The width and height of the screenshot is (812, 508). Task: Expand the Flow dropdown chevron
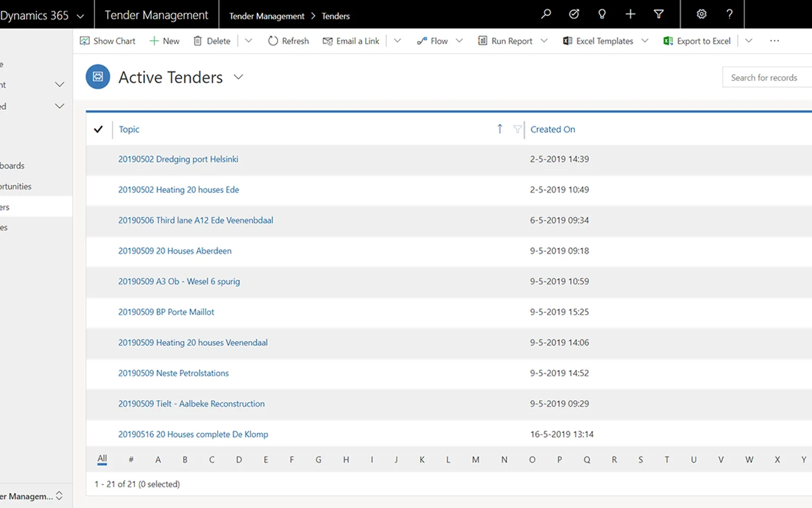pos(459,41)
